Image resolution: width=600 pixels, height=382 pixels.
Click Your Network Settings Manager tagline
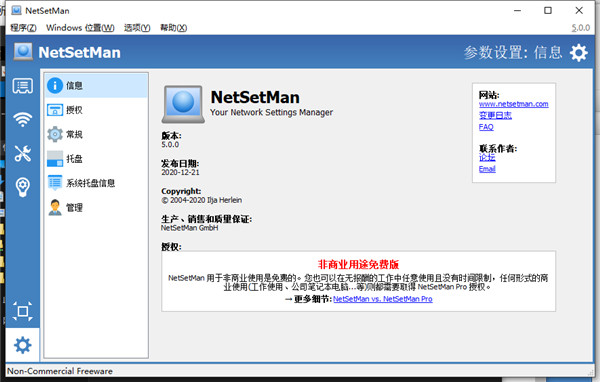pos(271,112)
